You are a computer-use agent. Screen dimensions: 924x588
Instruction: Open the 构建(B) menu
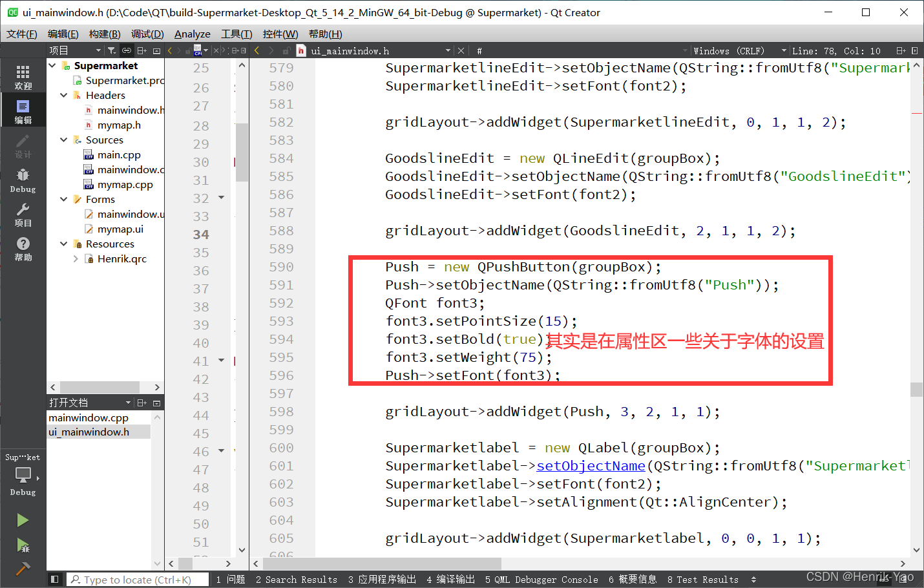point(105,34)
